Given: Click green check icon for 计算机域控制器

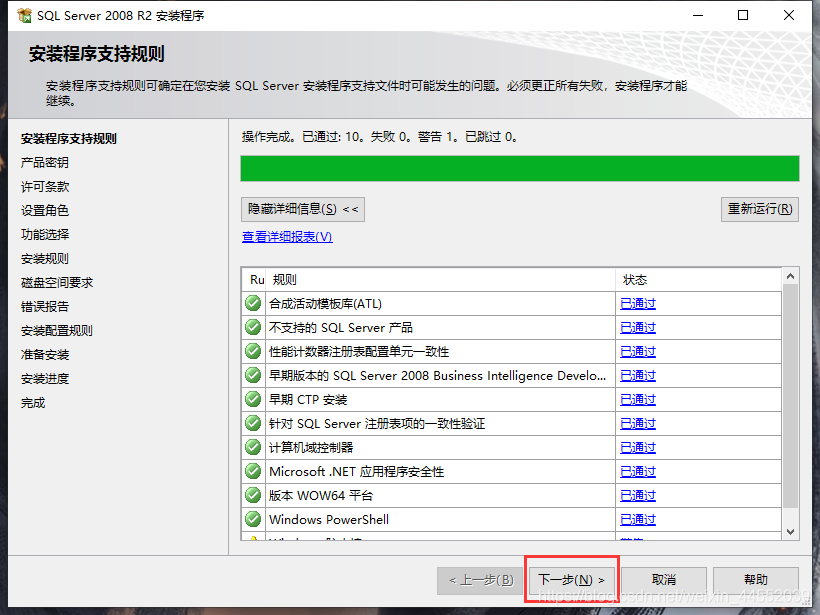Looking at the screenshot, I should [x=253, y=448].
